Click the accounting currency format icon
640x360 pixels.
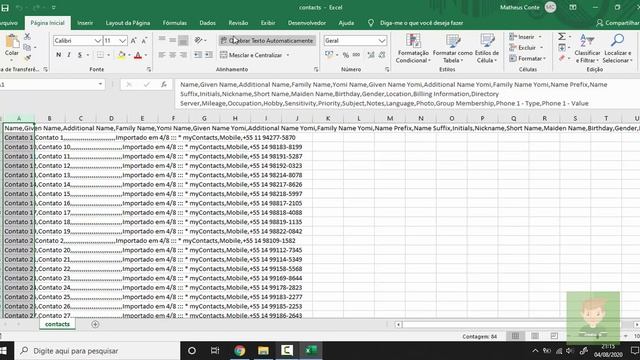[x=329, y=55]
